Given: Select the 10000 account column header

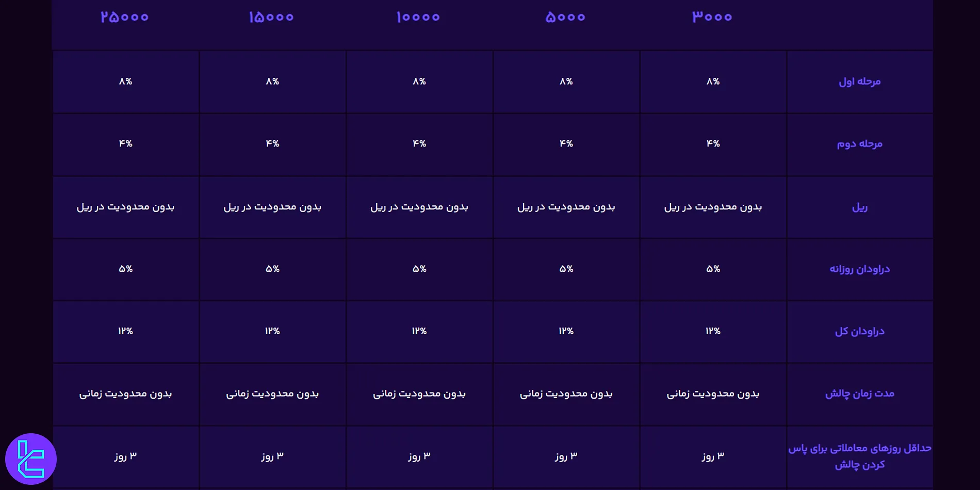Looking at the screenshot, I should [418, 18].
